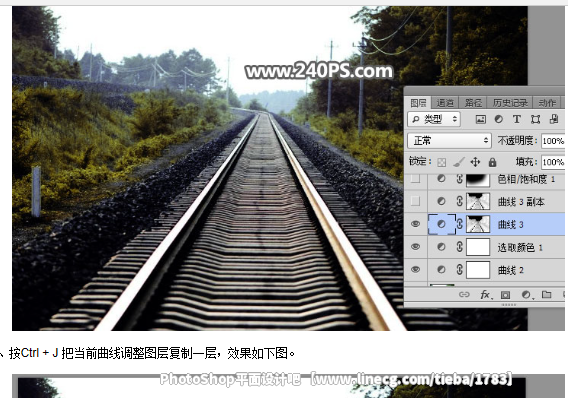Select mask thumbnail of 曲线 3 layer
This screenshot has width=568, height=398.
(x=478, y=224)
